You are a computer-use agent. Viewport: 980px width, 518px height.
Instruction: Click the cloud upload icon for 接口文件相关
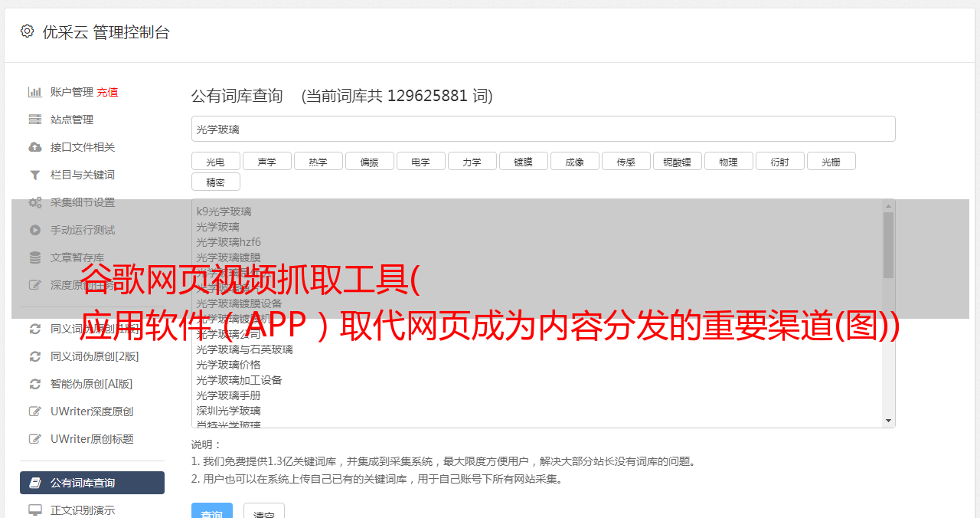(34, 147)
